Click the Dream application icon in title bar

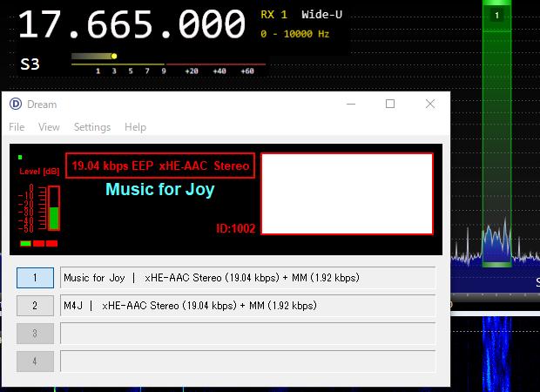pyautogui.click(x=16, y=105)
